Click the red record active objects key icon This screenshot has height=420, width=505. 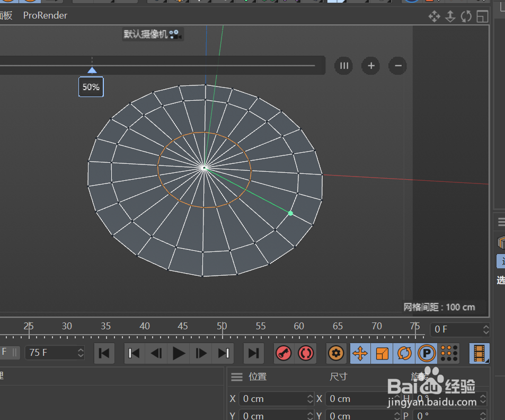click(283, 353)
